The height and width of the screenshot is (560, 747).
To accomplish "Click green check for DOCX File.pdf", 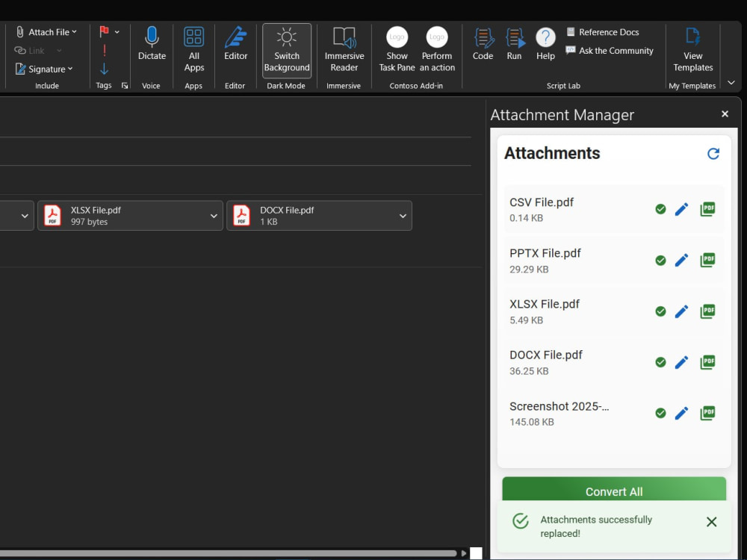I will point(660,362).
